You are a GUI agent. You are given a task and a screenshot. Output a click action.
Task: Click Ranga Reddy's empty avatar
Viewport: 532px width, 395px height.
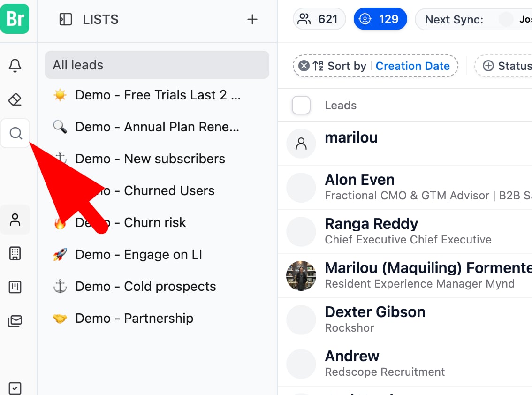301,232
